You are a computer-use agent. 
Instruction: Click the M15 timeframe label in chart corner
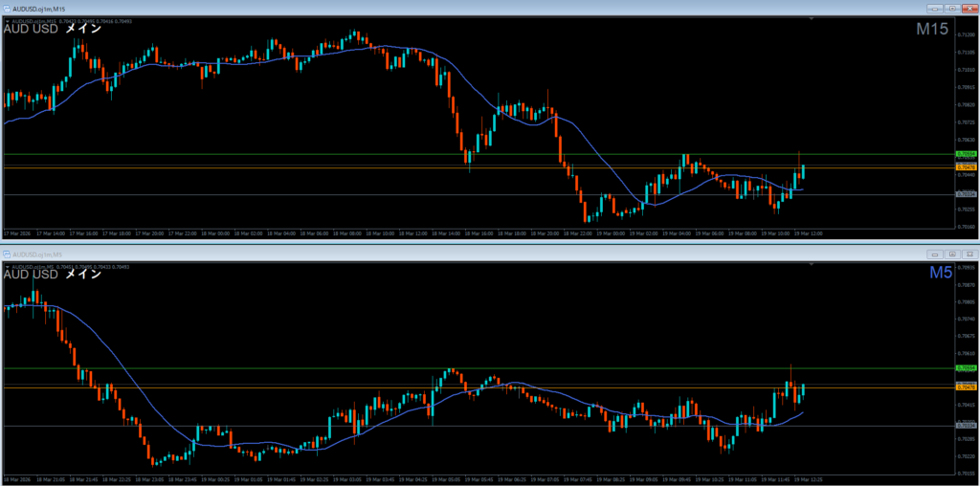(931, 30)
